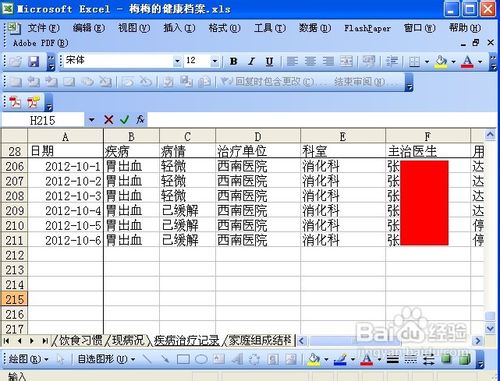Click the 3-D Style green cube
The image size is (500, 381).
(465, 359)
